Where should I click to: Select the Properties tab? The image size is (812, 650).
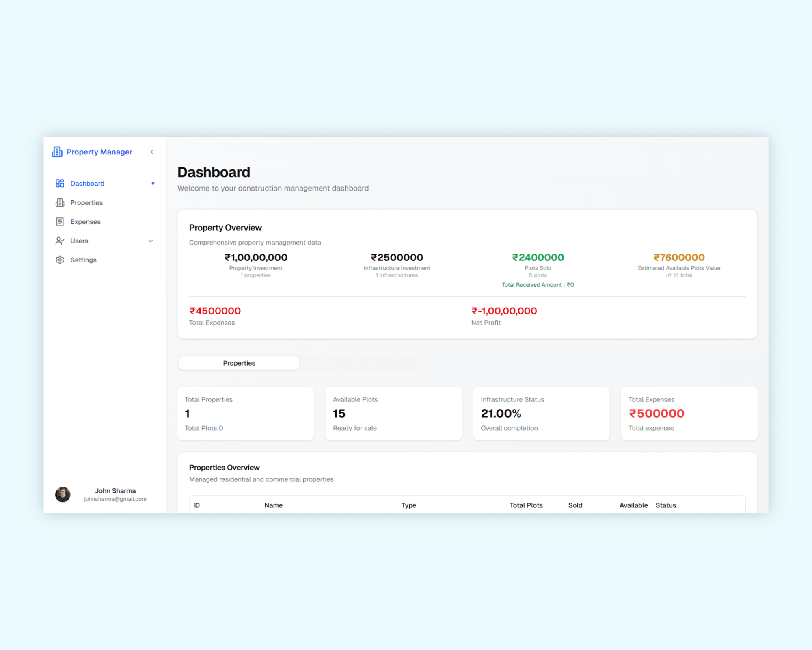coord(239,363)
